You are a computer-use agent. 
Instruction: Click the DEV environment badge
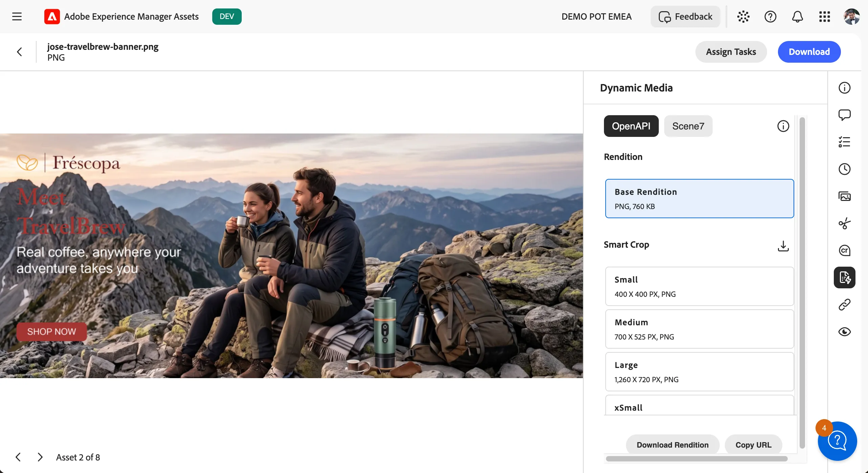click(x=227, y=16)
